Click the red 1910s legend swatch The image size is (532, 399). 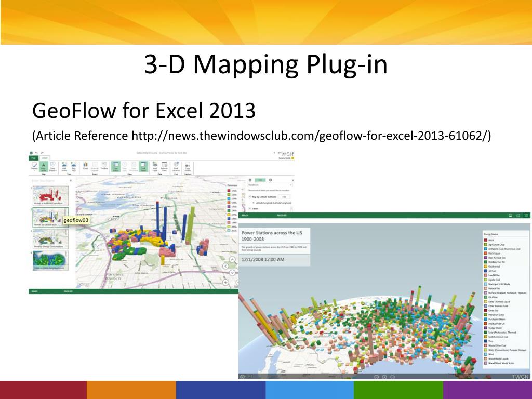229,191
